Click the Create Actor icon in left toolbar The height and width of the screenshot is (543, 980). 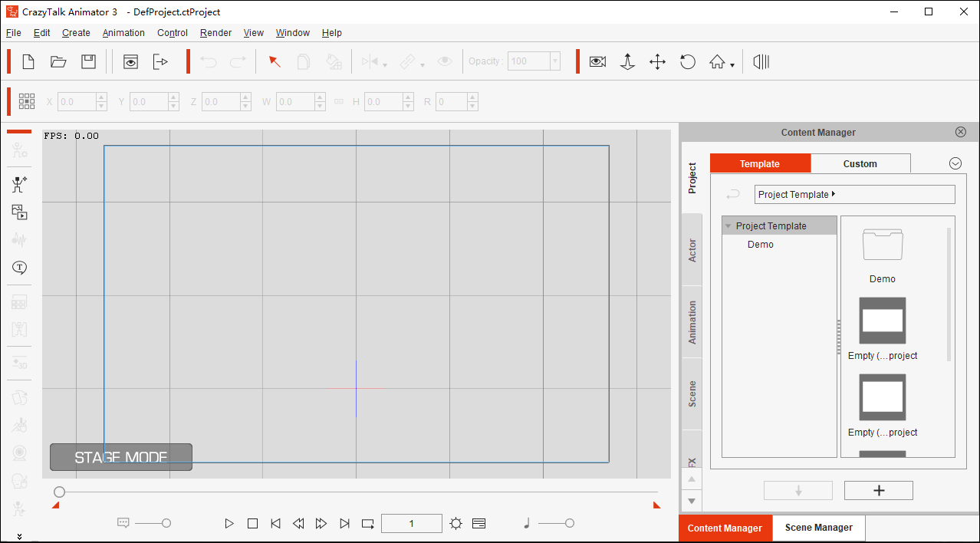click(19, 184)
